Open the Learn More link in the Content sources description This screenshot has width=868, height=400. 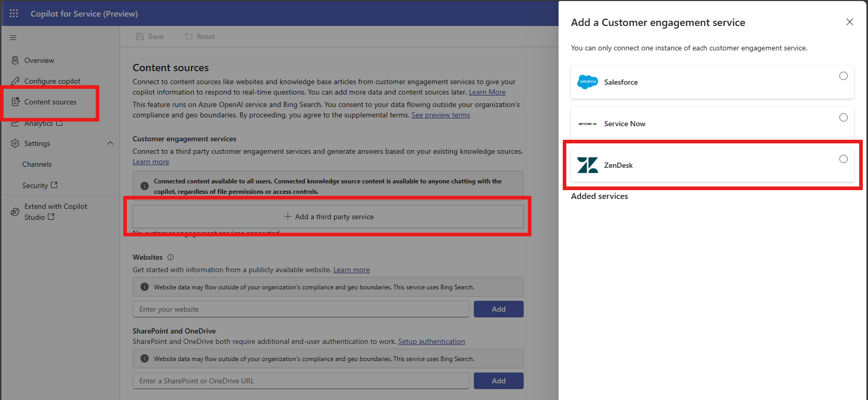point(487,92)
